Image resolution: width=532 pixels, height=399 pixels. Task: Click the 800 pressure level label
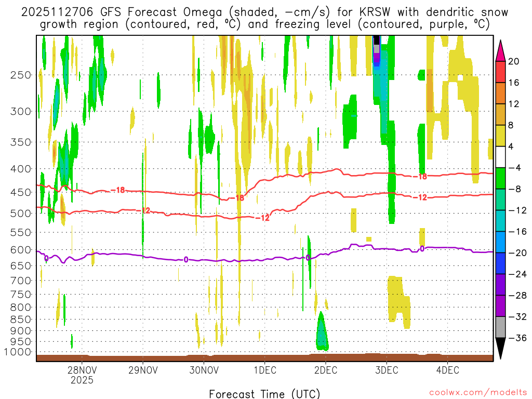click(x=21, y=308)
